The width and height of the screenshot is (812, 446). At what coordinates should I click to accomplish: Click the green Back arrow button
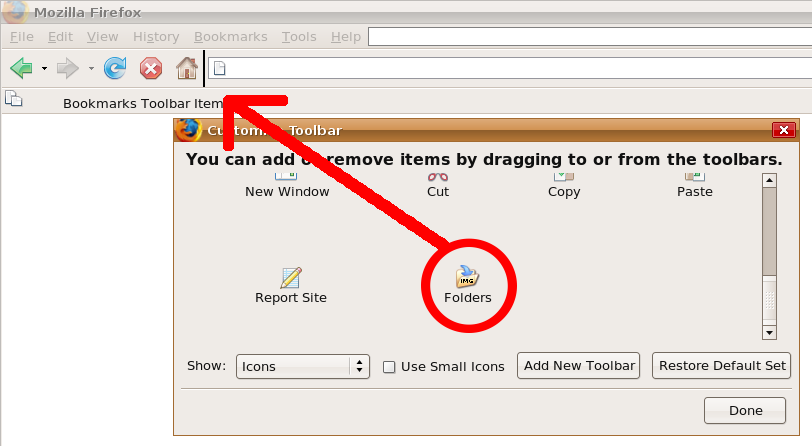point(22,68)
